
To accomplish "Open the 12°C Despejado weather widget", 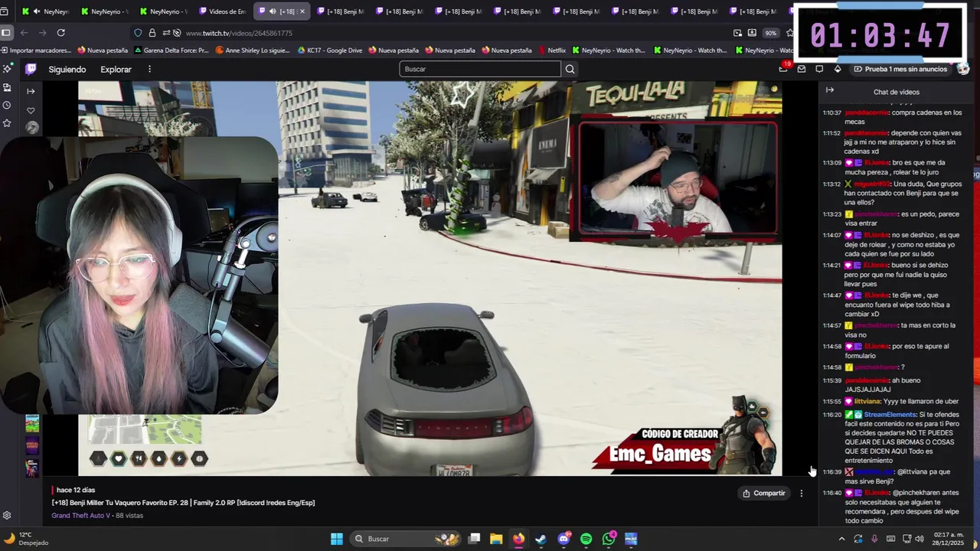I will click(27, 539).
